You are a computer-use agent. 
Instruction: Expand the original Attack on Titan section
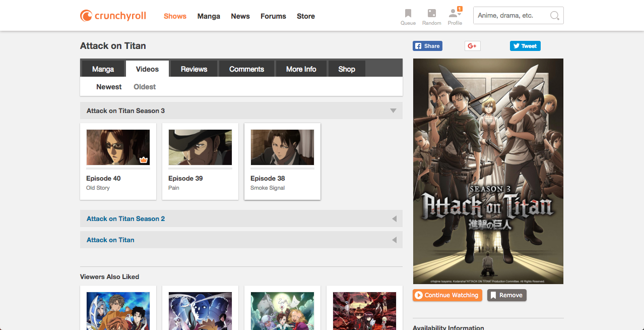[x=394, y=240]
